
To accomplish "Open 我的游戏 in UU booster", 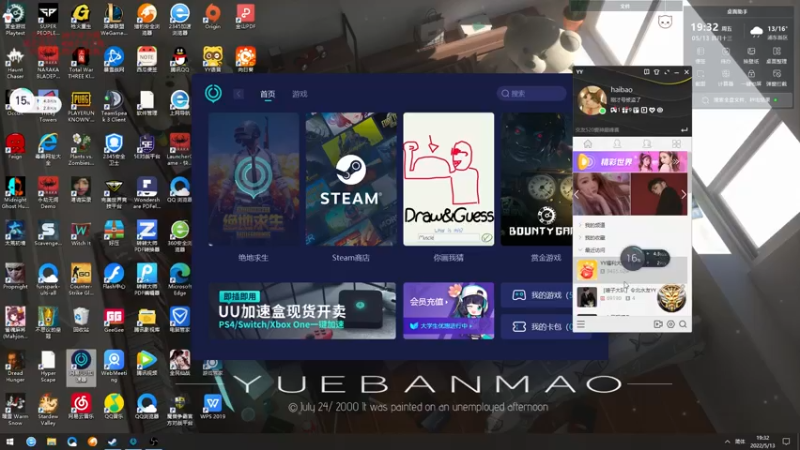I will pyautogui.click(x=537, y=295).
